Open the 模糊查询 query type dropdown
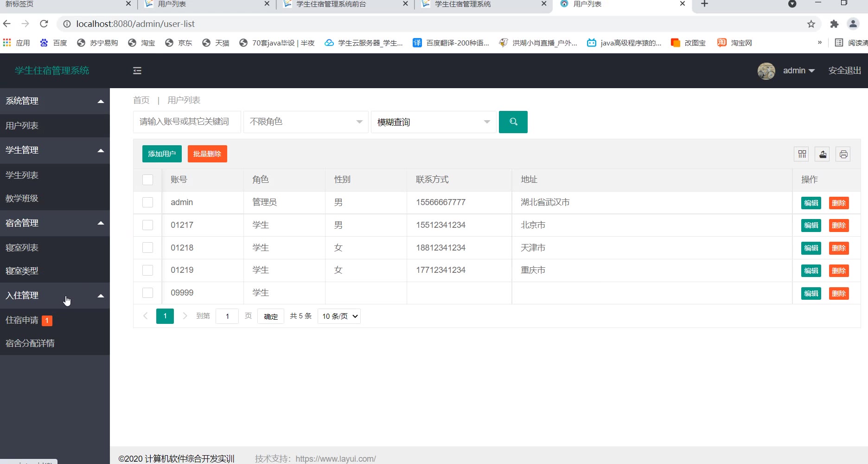 pyautogui.click(x=434, y=122)
